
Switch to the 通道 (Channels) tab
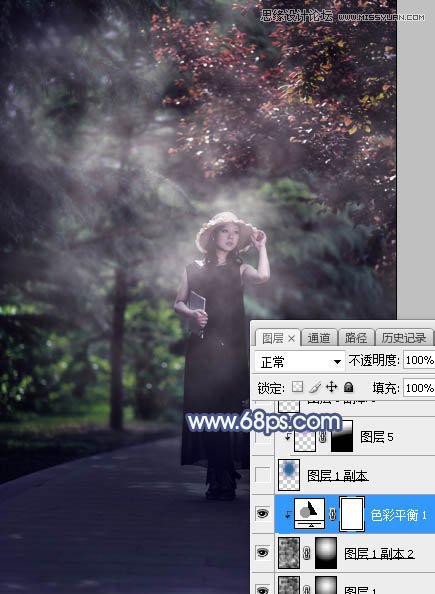(318, 338)
